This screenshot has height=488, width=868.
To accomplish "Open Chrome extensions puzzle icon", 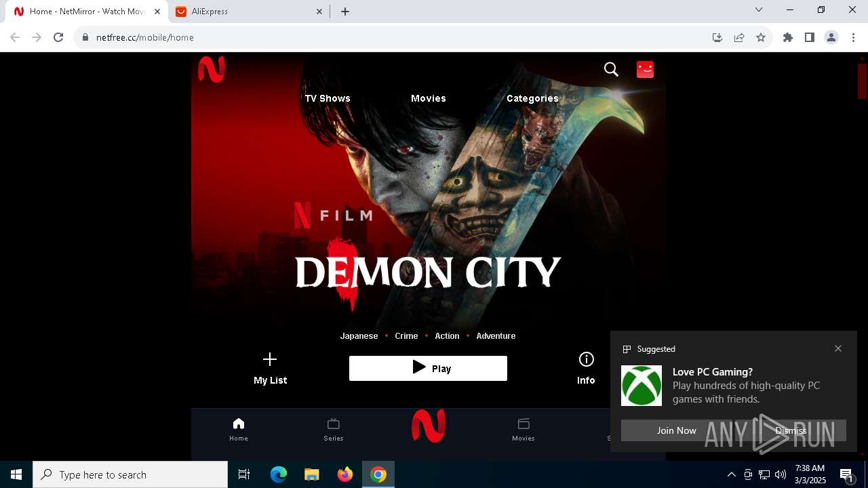I will (788, 37).
